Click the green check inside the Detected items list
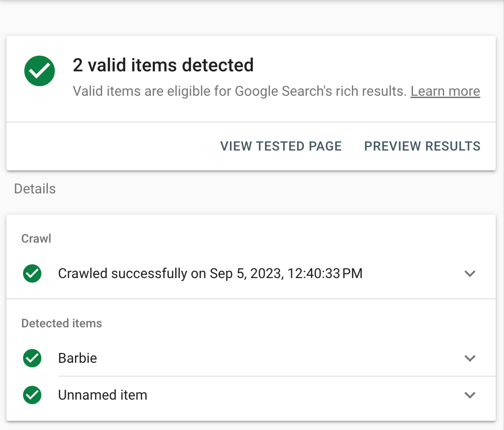 [32, 358]
